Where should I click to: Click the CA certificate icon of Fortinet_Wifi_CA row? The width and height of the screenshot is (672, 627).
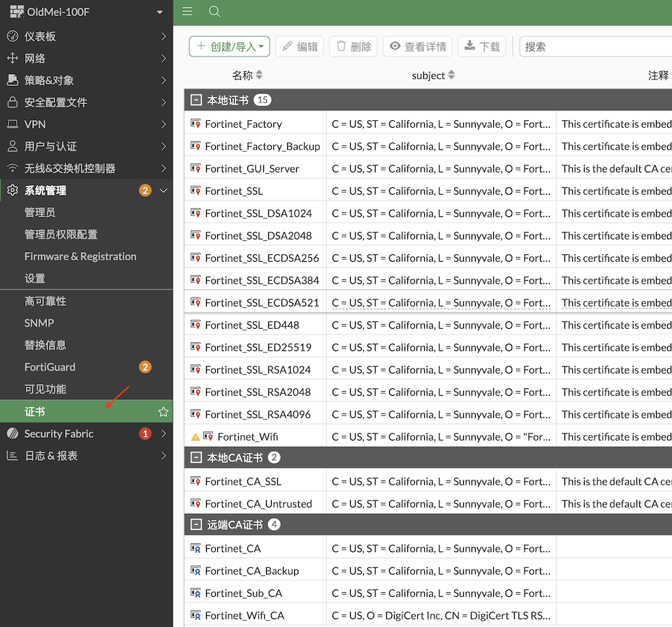point(196,615)
